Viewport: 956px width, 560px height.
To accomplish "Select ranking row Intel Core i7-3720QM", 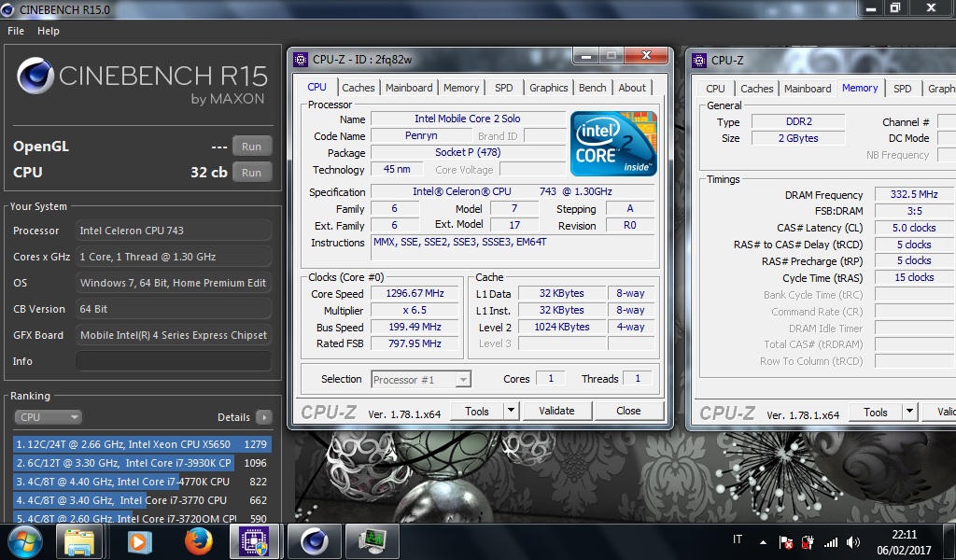I will click(x=142, y=517).
